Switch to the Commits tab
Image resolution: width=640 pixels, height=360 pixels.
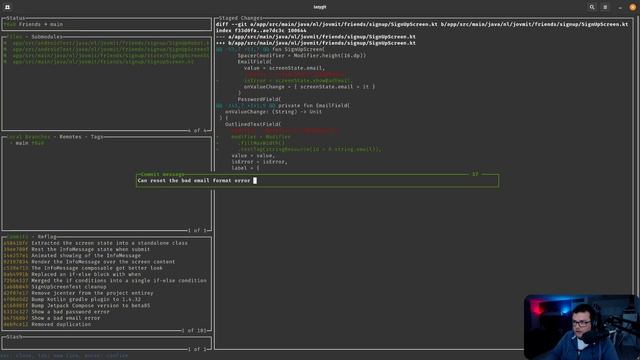coord(18,237)
